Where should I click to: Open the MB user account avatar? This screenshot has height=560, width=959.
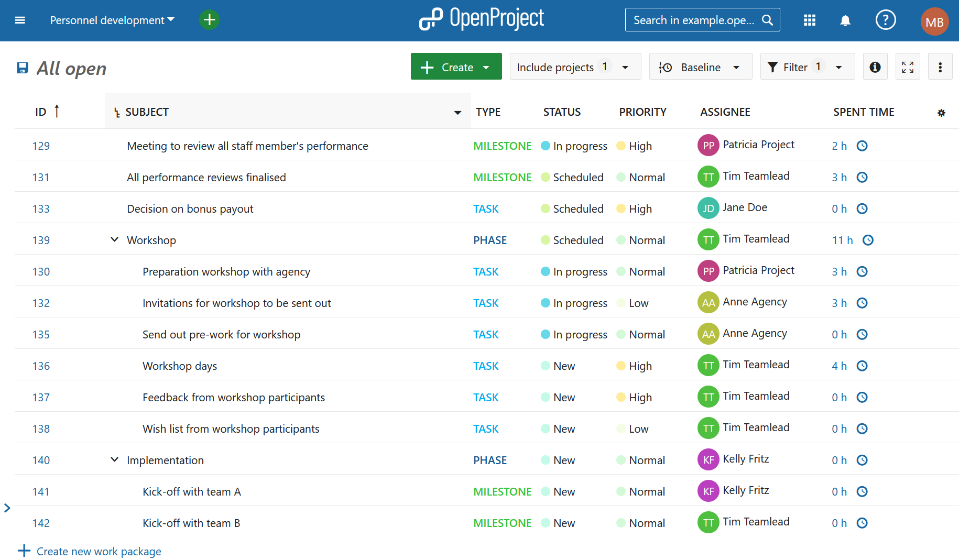(x=934, y=21)
